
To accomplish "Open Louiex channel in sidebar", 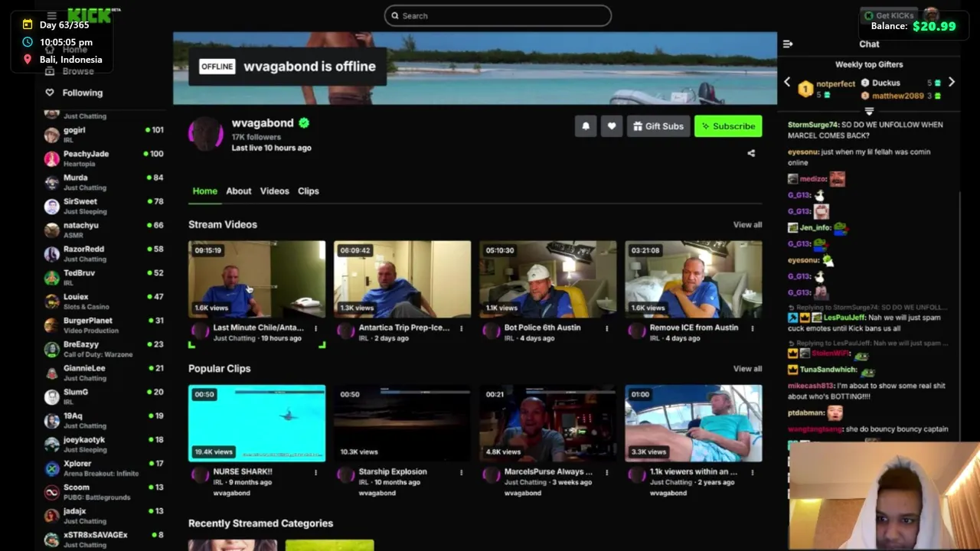I will (103, 302).
